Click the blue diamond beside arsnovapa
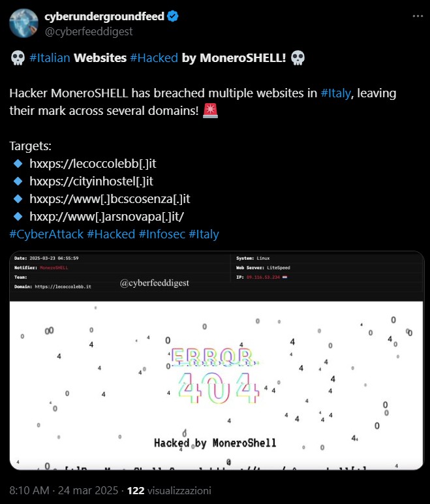The image size is (430, 504). [x=18, y=217]
